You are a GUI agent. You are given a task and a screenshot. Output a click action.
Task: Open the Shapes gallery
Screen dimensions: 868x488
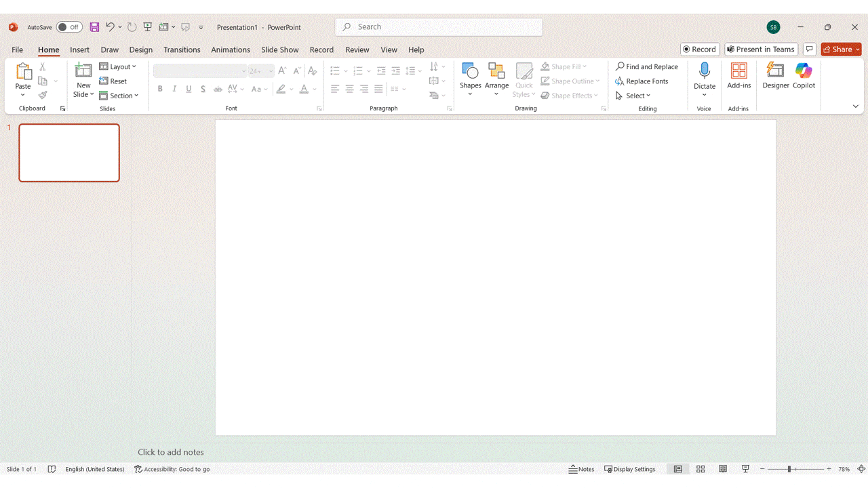coord(470,76)
